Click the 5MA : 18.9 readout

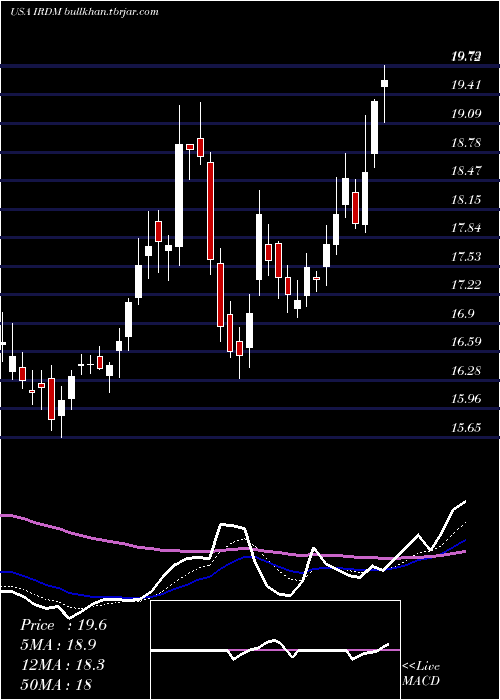[x=58, y=645]
